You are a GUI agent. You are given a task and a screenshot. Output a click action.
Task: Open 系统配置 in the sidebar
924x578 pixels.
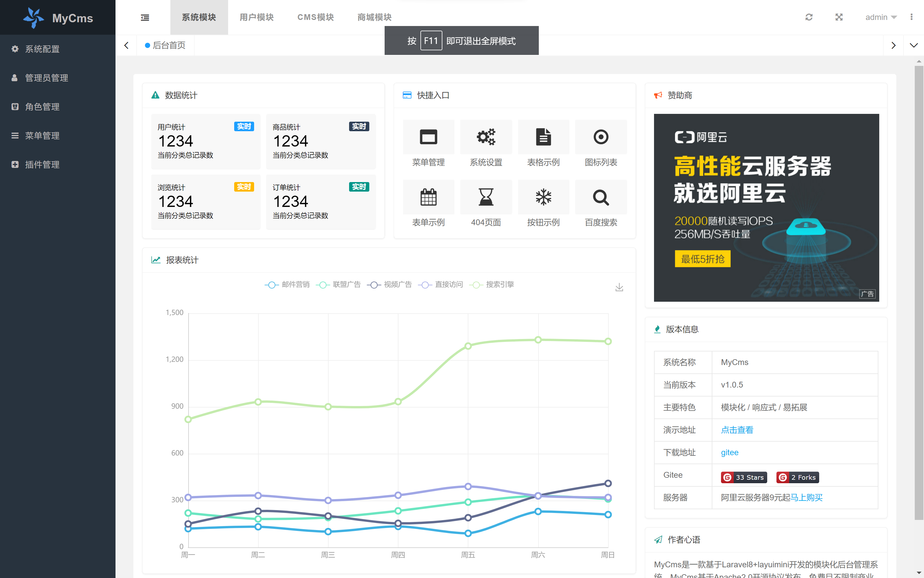pyautogui.click(x=58, y=49)
